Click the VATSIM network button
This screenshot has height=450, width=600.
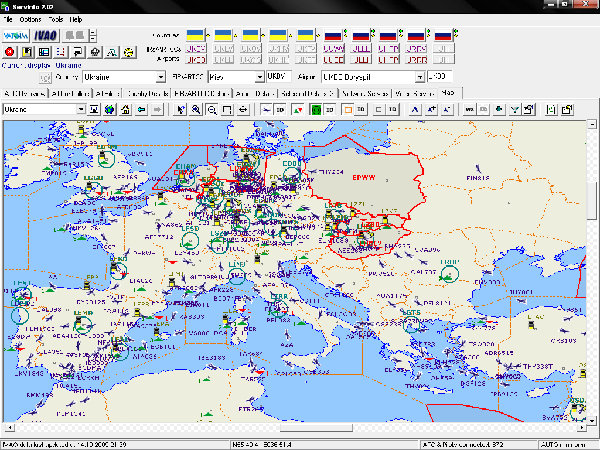[15, 36]
